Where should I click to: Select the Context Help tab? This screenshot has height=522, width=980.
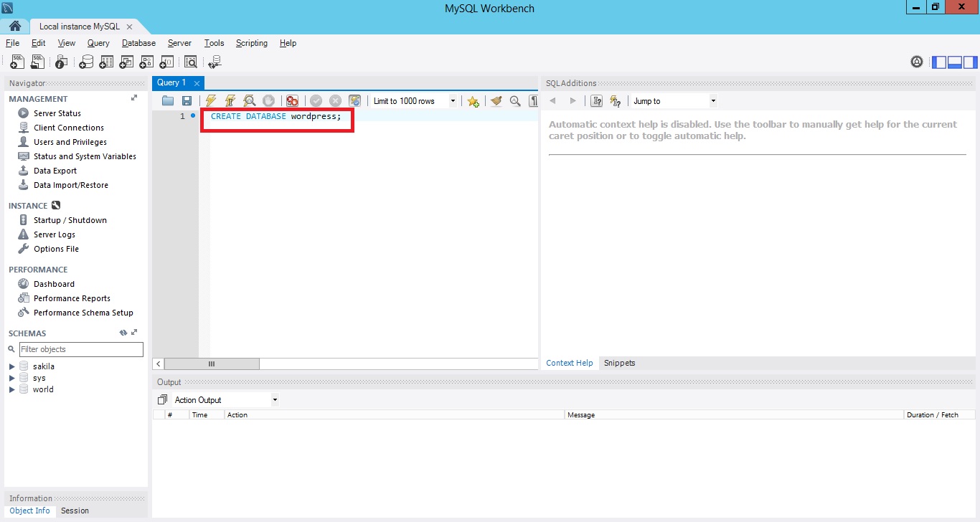click(x=570, y=363)
